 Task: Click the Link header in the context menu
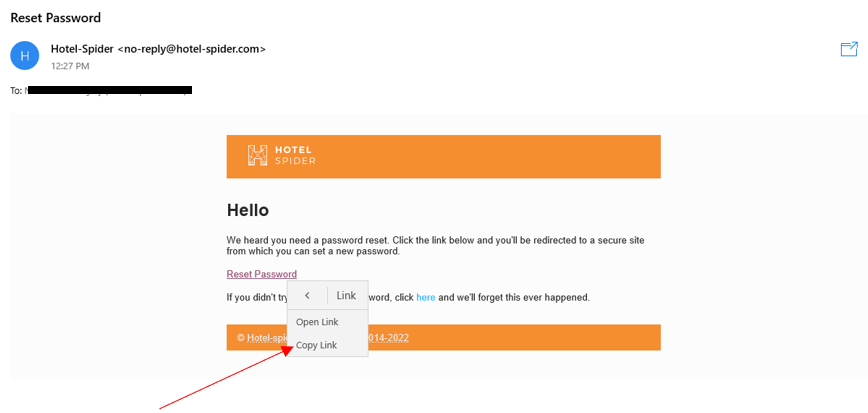point(346,296)
